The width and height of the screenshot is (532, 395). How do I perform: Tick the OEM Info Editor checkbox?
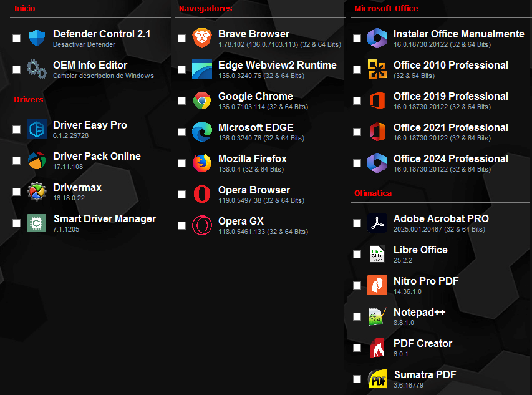(16, 69)
